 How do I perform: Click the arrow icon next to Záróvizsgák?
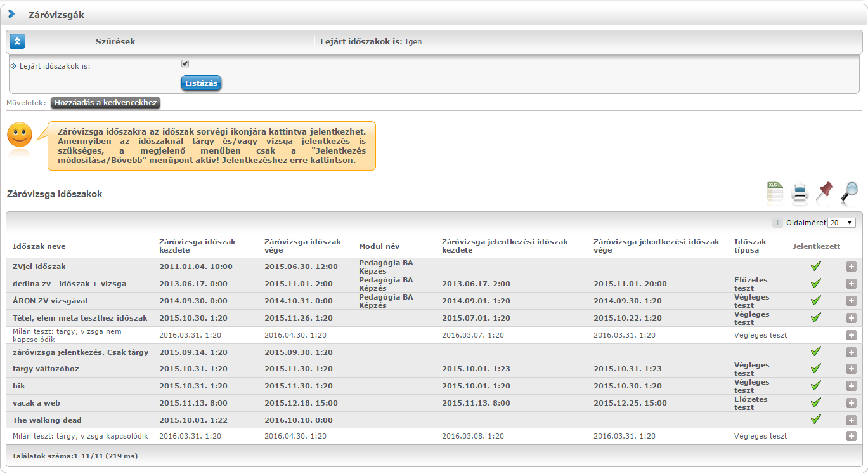(x=11, y=13)
